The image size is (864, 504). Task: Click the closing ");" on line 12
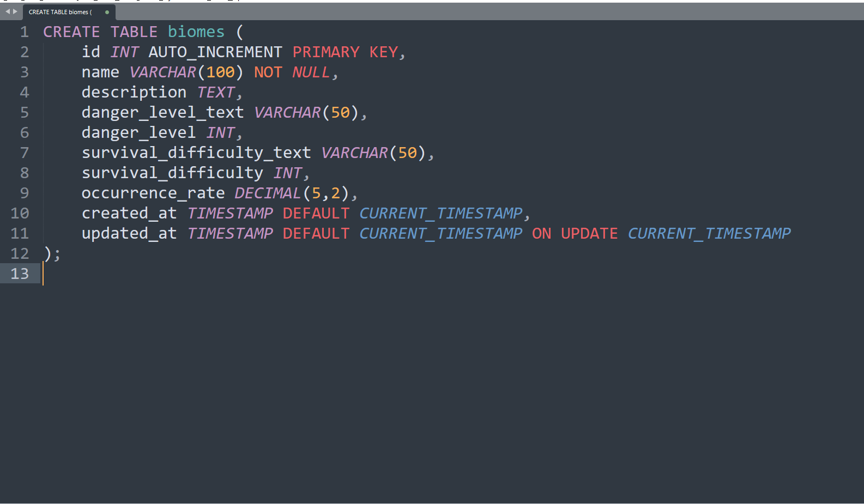(x=52, y=254)
